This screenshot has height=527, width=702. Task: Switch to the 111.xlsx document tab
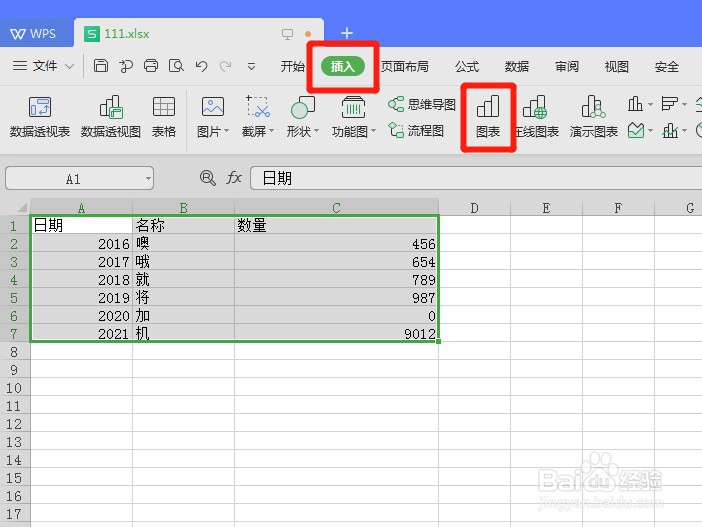(x=199, y=34)
